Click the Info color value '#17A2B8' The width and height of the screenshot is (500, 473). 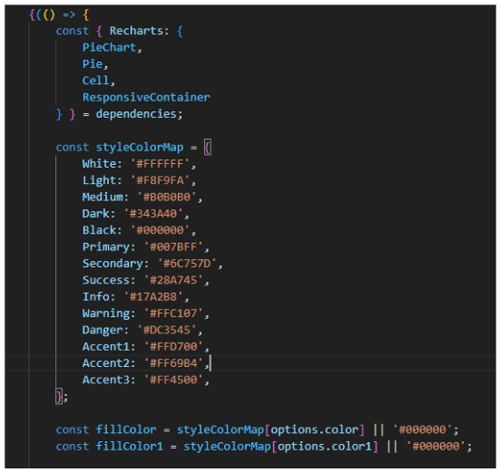pyautogui.click(x=153, y=297)
